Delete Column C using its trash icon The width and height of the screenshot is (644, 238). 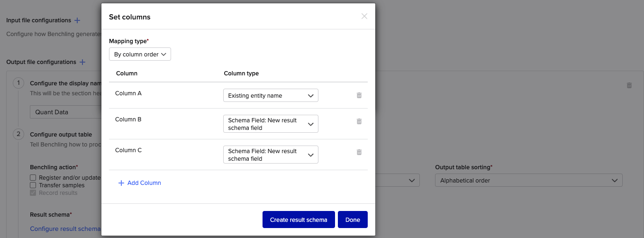point(359,152)
